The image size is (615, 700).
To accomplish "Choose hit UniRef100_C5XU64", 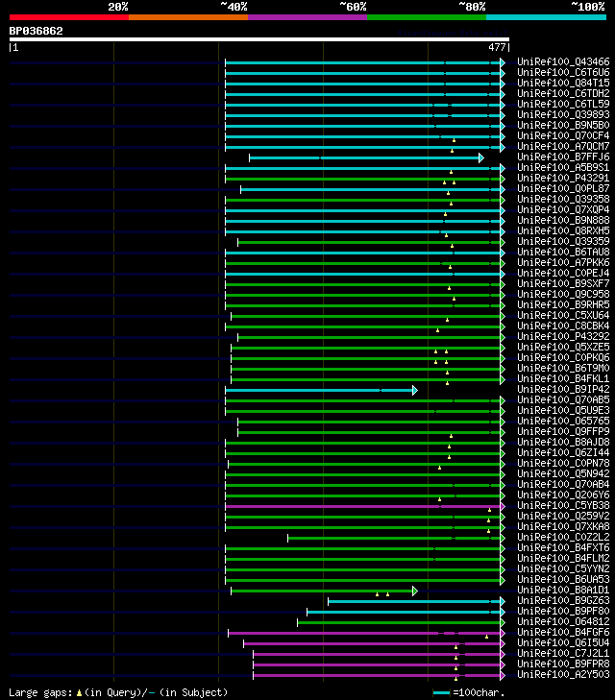I will click(563, 316).
